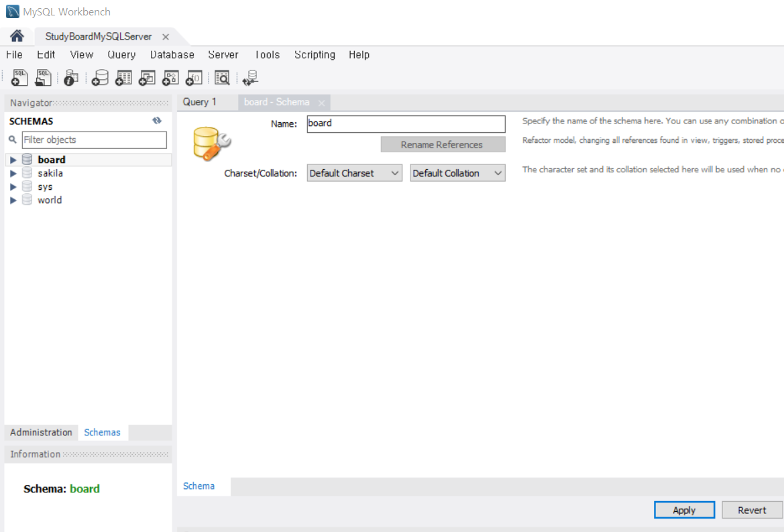Expand the board schema tree
The width and height of the screenshot is (784, 532).
click(13, 160)
